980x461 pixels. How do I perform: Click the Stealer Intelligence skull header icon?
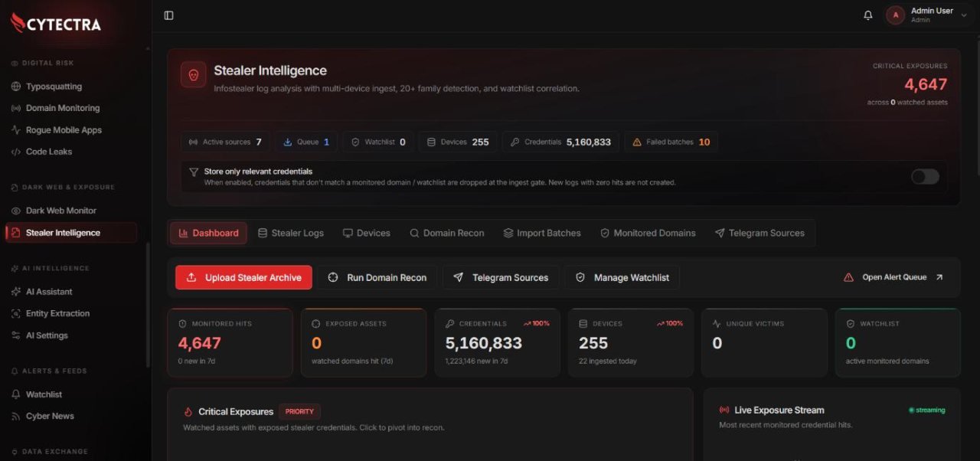click(194, 75)
